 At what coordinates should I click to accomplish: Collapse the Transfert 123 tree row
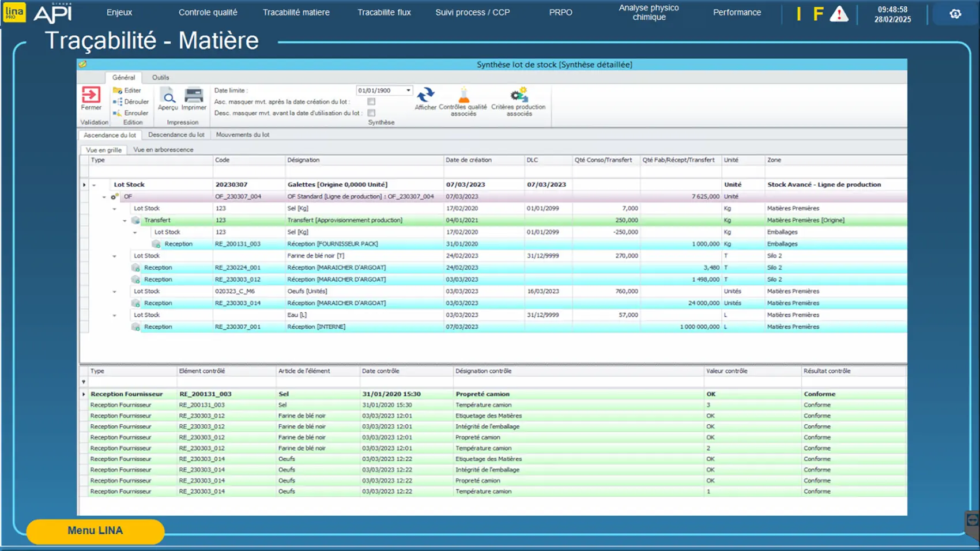[x=125, y=220]
